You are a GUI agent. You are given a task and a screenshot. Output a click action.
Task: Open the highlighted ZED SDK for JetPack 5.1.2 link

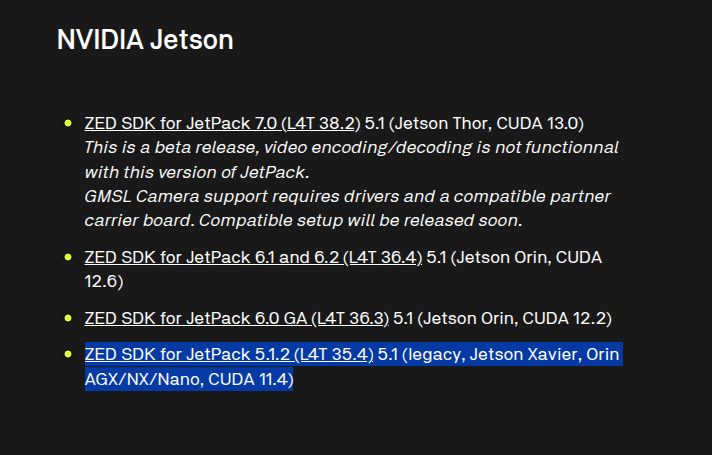[190, 354]
